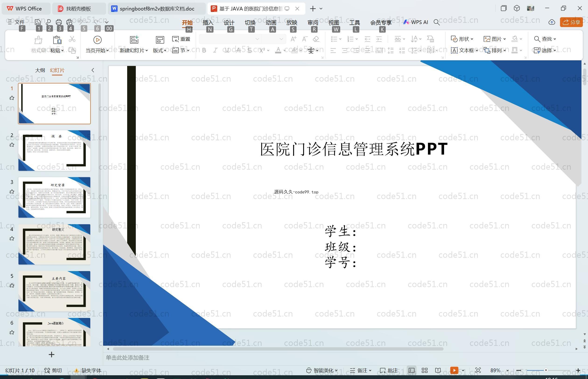The width and height of the screenshot is (588, 379).
Task: Click the zoom slider handle
Action: click(546, 370)
